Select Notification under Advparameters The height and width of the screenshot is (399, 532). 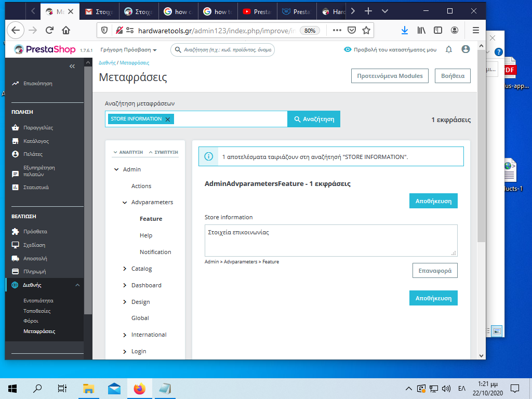tap(155, 252)
